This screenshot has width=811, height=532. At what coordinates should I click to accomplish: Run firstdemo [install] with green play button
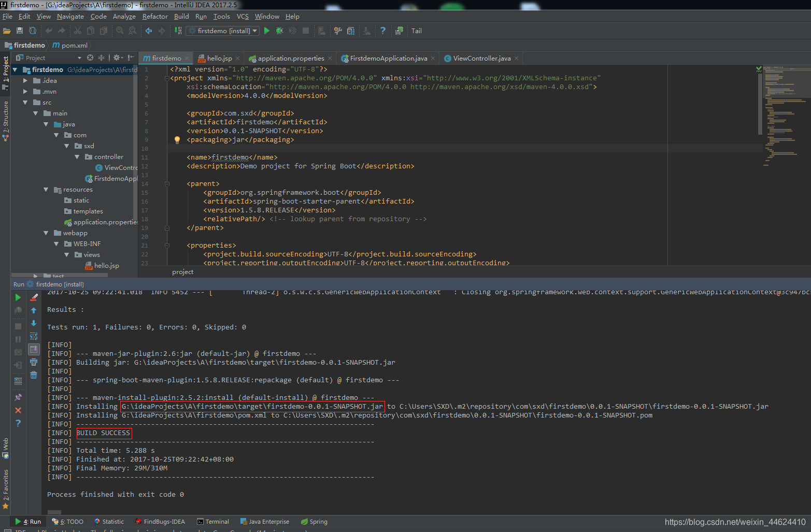[267, 31]
